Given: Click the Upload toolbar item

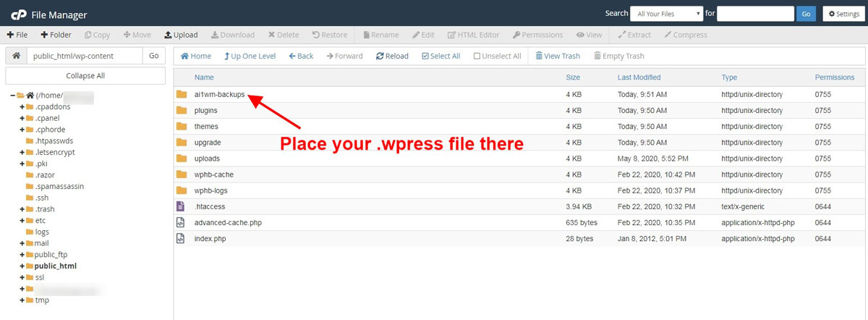Looking at the screenshot, I should [181, 35].
